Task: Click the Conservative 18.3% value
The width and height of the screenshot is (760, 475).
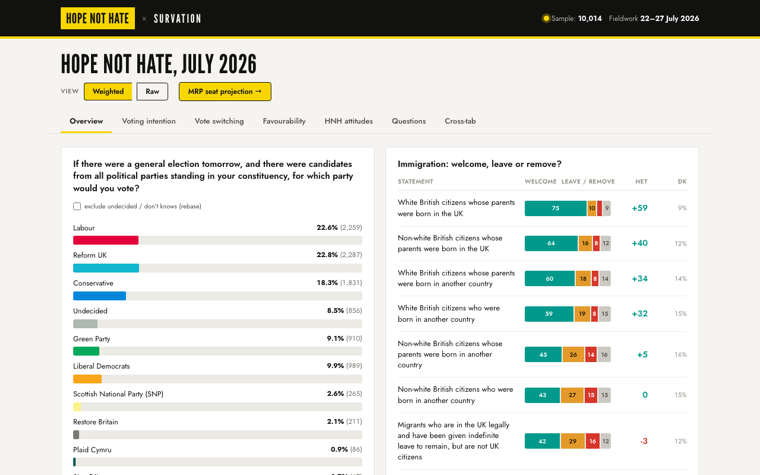Action: [327, 283]
